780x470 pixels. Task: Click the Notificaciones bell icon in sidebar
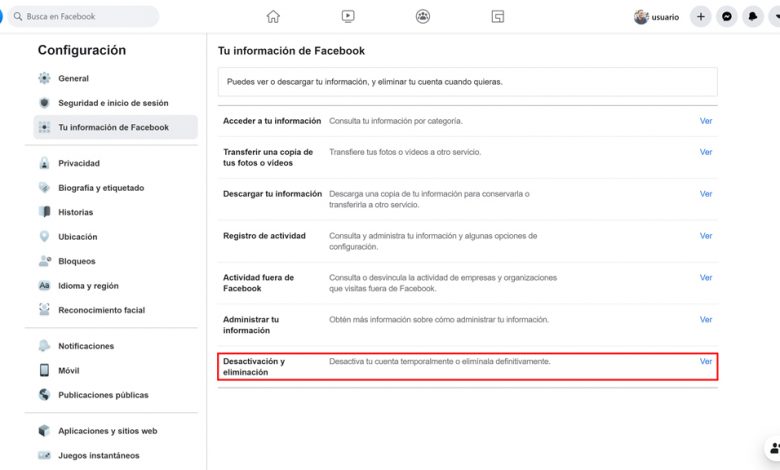(x=44, y=346)
